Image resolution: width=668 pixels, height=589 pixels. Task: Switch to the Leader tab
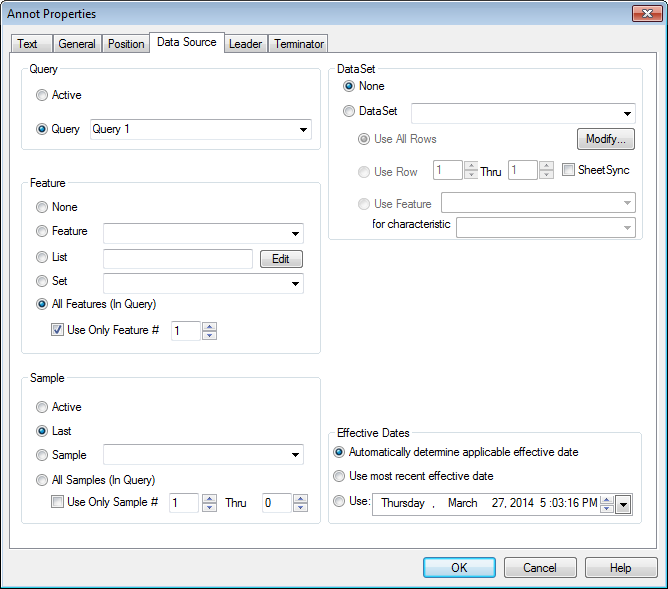click(245, 44)
